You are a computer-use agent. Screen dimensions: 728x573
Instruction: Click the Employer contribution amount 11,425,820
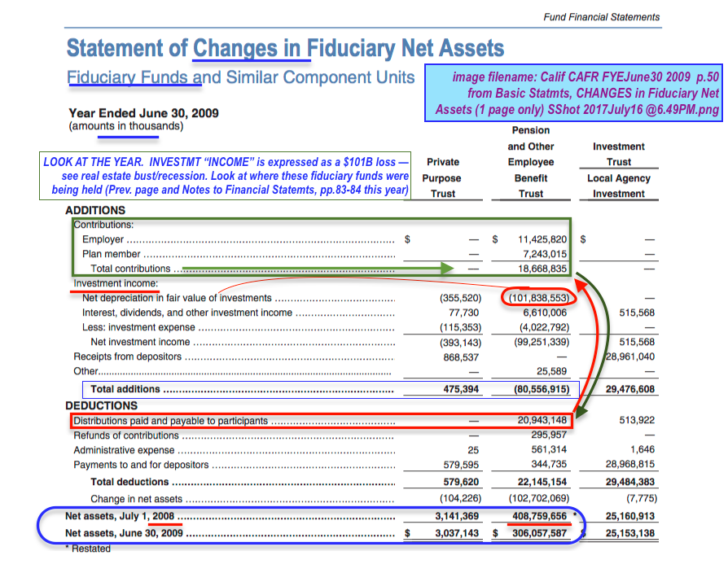[542, 239]
